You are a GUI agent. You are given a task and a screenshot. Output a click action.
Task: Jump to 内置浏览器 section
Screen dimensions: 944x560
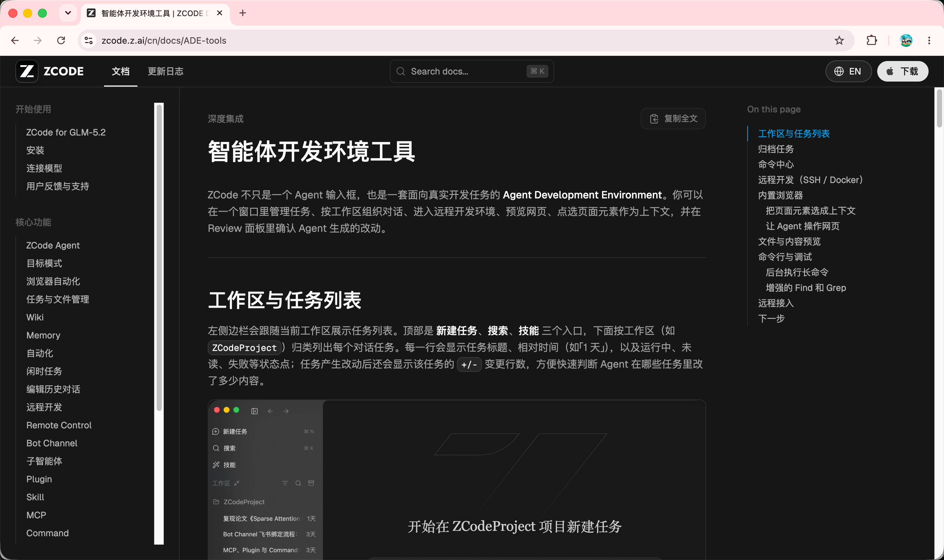coord(780,196)
